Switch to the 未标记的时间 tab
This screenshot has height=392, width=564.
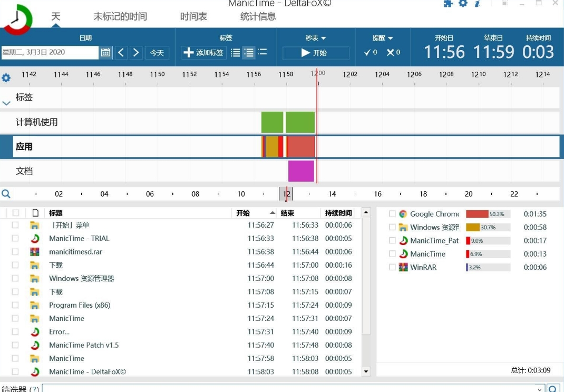120,16
